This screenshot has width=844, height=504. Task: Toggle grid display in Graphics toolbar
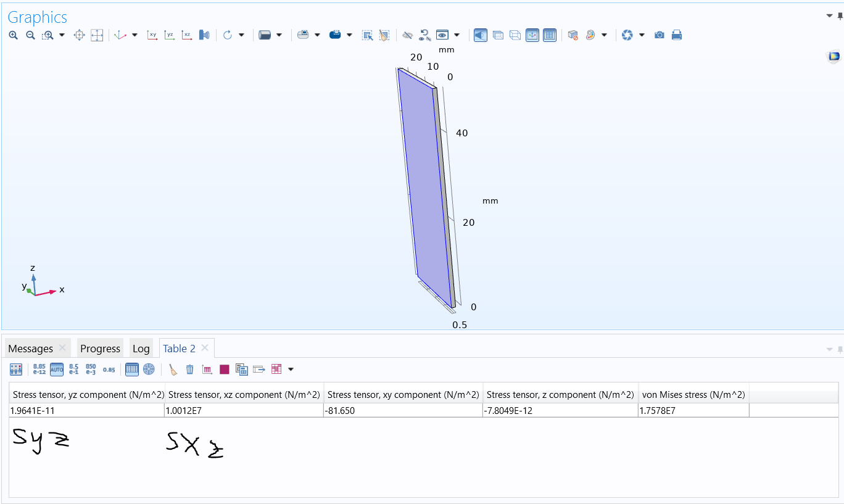coord(550,35)
